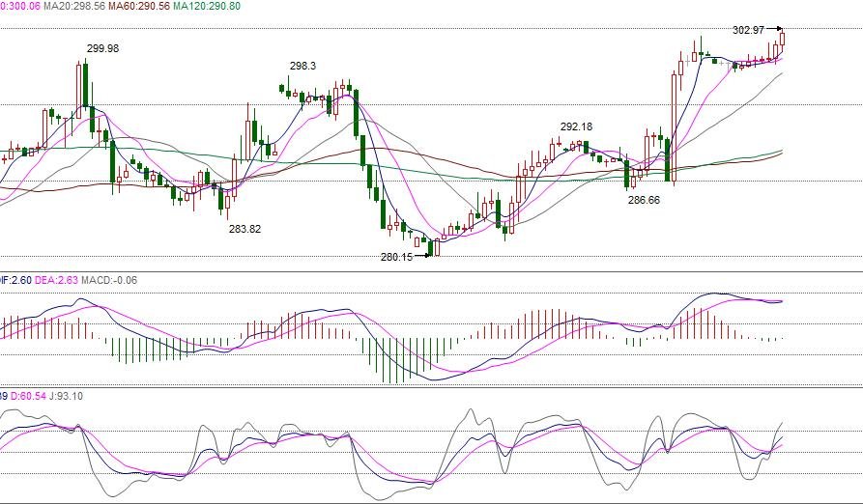Click the 300.06 value in the top-left corner
The width and height of the screenshot is (863, 504).
pyautogui.click(x=19, y=6)
